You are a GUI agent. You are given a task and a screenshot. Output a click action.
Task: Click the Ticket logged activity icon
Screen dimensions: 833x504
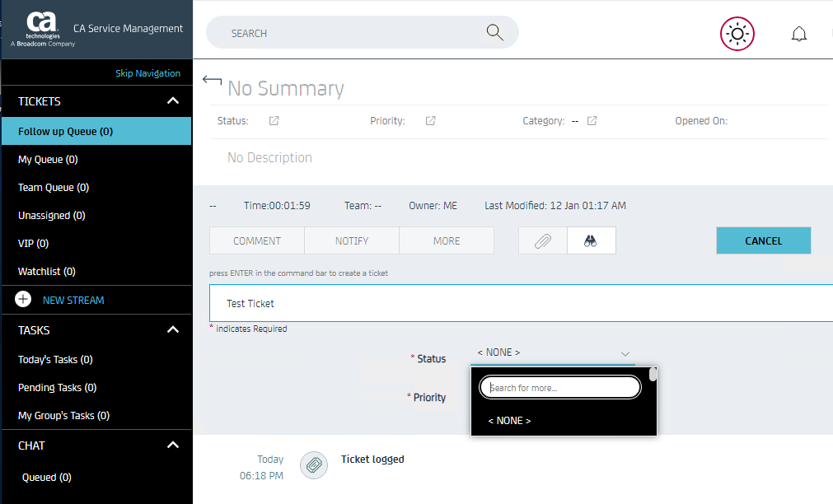[x=314, y=465]
